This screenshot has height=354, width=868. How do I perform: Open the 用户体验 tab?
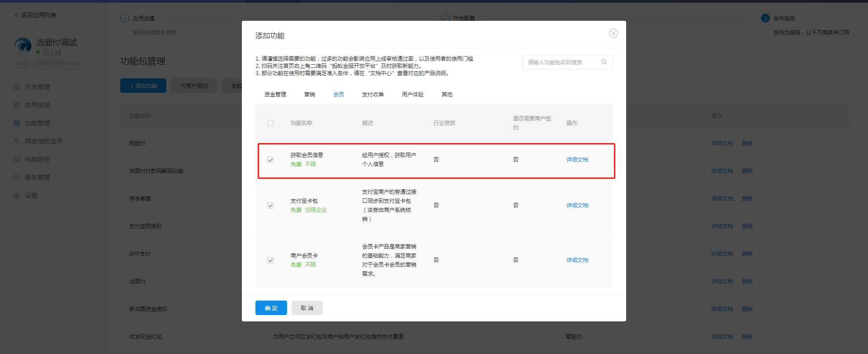click(413, 95)
